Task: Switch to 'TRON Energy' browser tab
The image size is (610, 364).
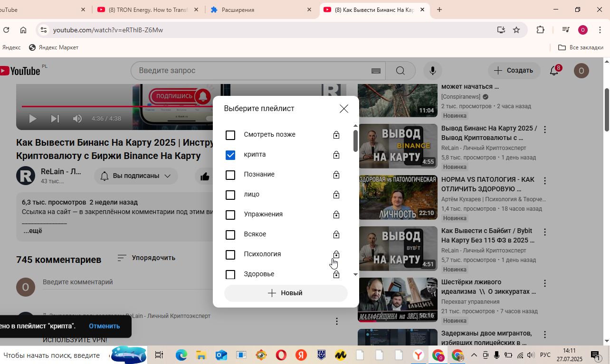Action: pos(148,9)
